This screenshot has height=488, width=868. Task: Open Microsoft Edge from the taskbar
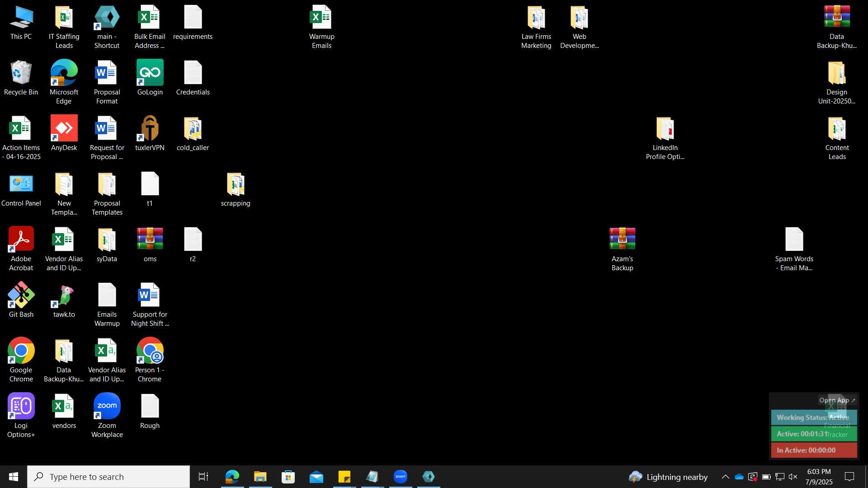(x=232, y=477)
